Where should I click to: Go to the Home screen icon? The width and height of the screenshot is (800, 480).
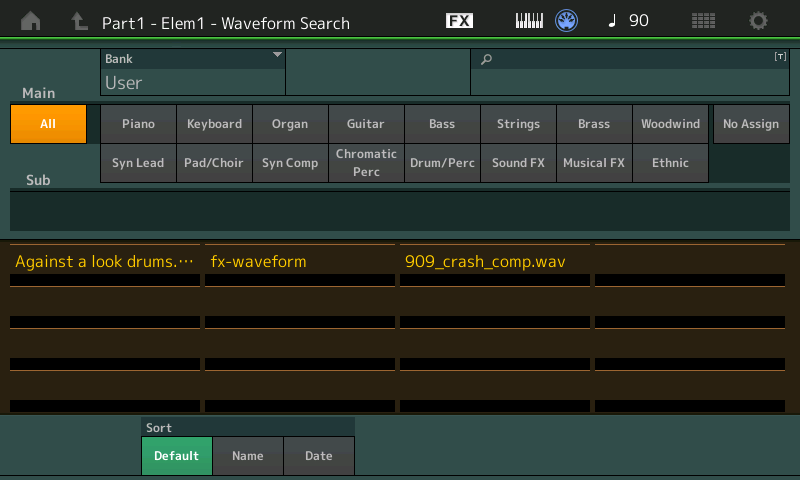point(31,21)
